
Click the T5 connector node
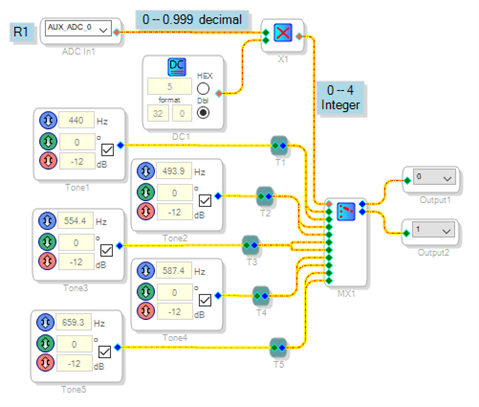[278, 348]
